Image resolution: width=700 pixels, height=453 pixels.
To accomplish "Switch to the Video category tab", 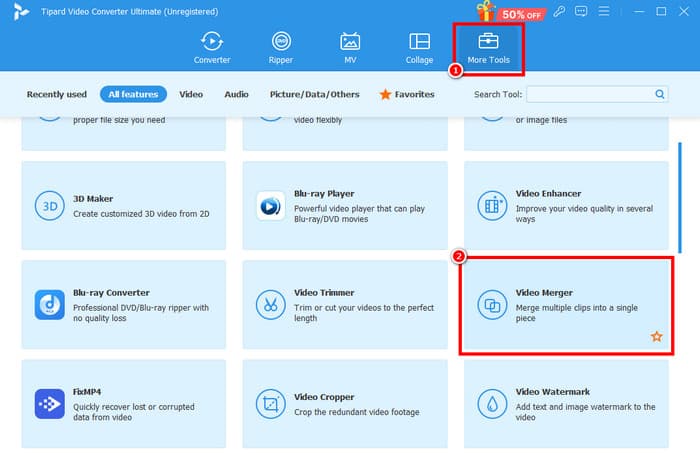I will pyautogui.click(x=191, y=94).
